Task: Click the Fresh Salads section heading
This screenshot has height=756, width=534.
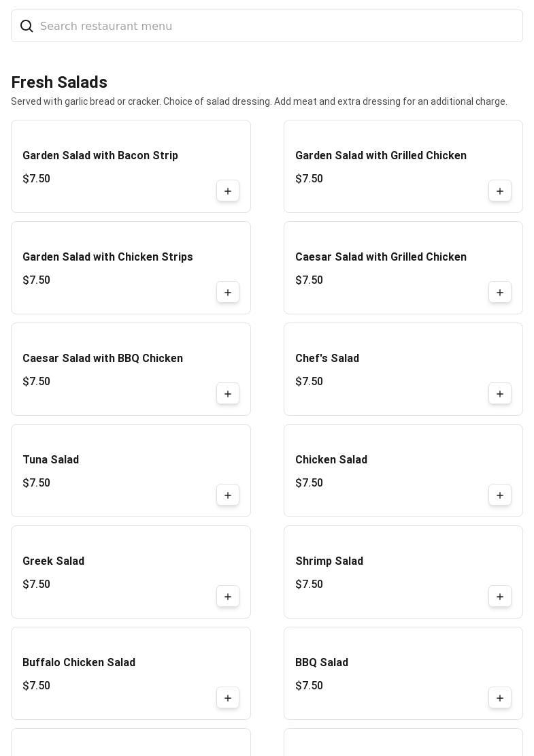Action: tap(59, 82)
